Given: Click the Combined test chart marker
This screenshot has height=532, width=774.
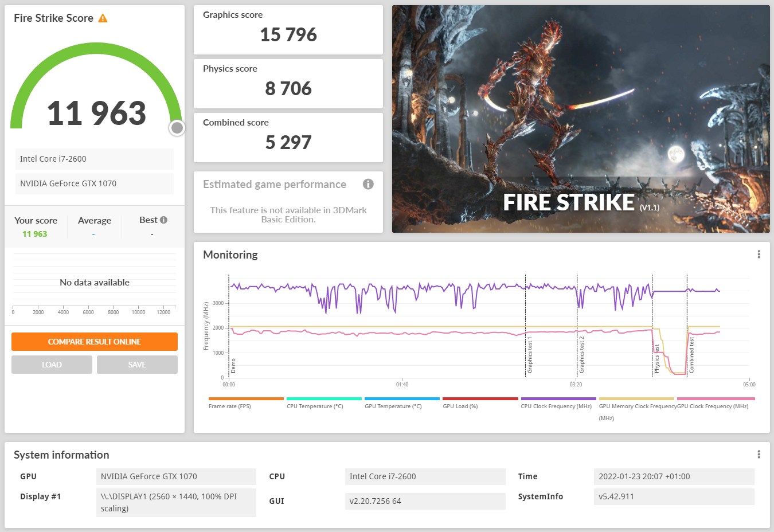Looking at the screenshot, I should (691, 355).
